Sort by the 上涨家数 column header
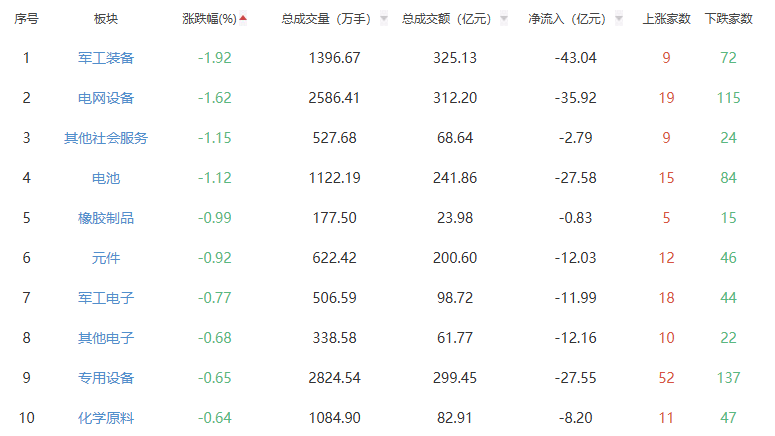775x436 pixels. pos(666,19)
